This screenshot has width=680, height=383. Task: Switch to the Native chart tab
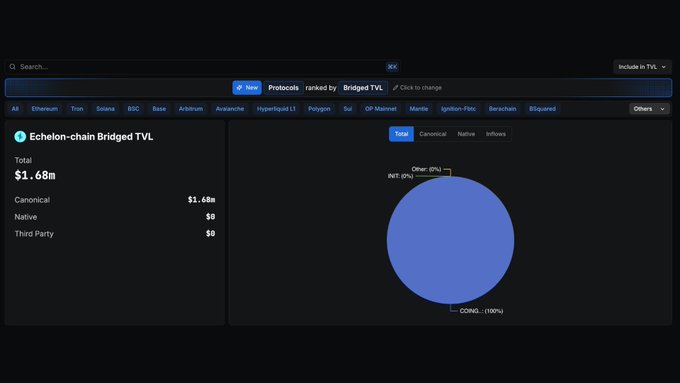tap(466, 134)
